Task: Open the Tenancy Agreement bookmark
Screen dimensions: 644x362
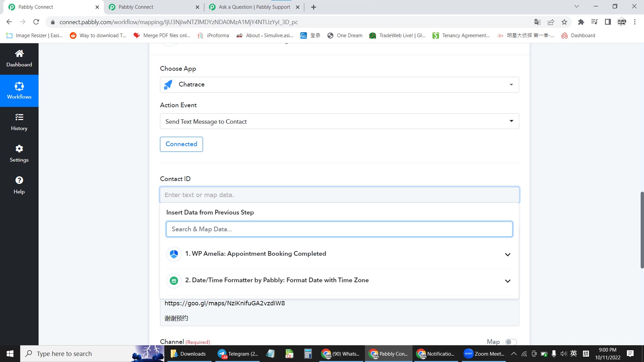Action: tap(461, 36)
